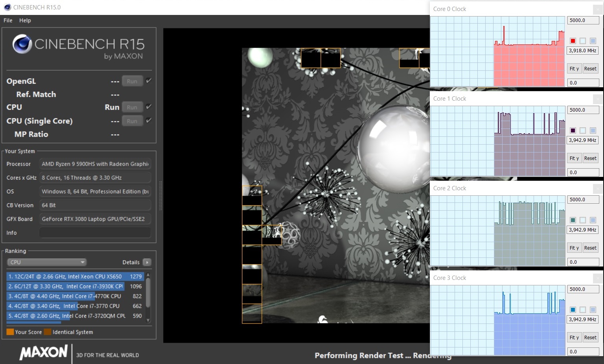Screen dimensions: 604x364
Task: Open the File menu
Action: click(x=8, y=20)
